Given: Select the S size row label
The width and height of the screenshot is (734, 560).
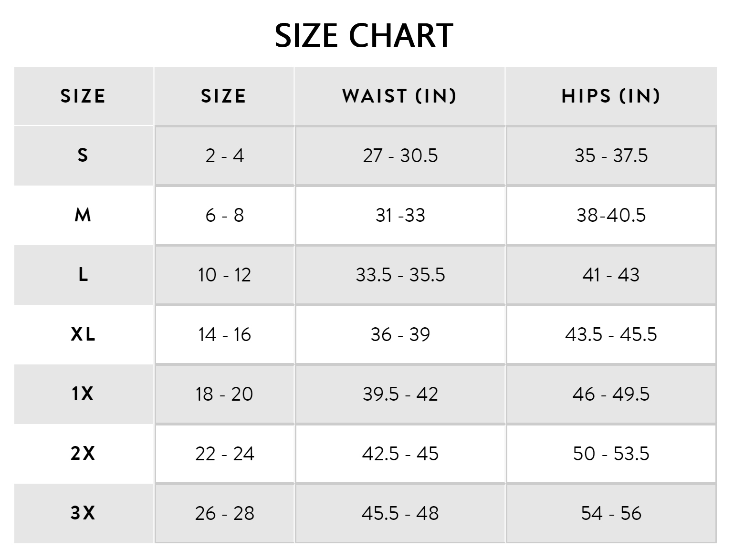Looking at the screenshot, I should (x=83, y=156).
